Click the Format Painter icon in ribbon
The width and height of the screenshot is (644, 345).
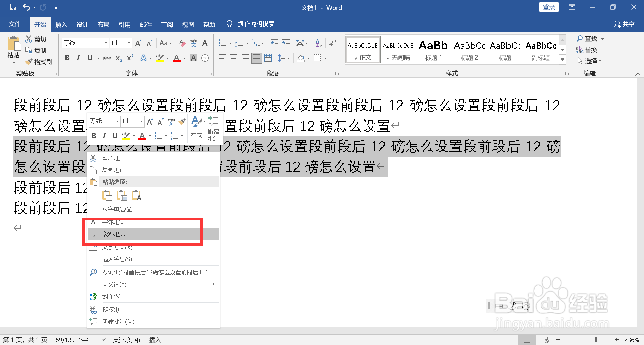[29, 62]
